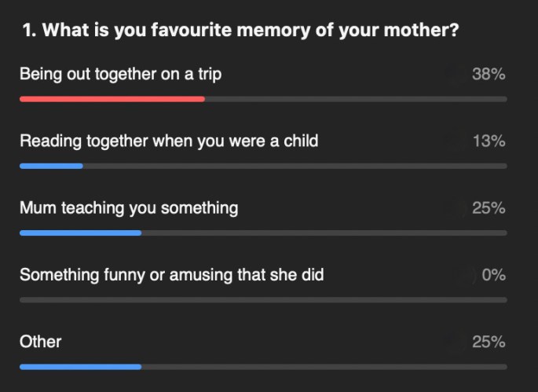Select the 'Being out together on a trip' option
This screenshot has height=392, width=538.
tap(120, 75)
